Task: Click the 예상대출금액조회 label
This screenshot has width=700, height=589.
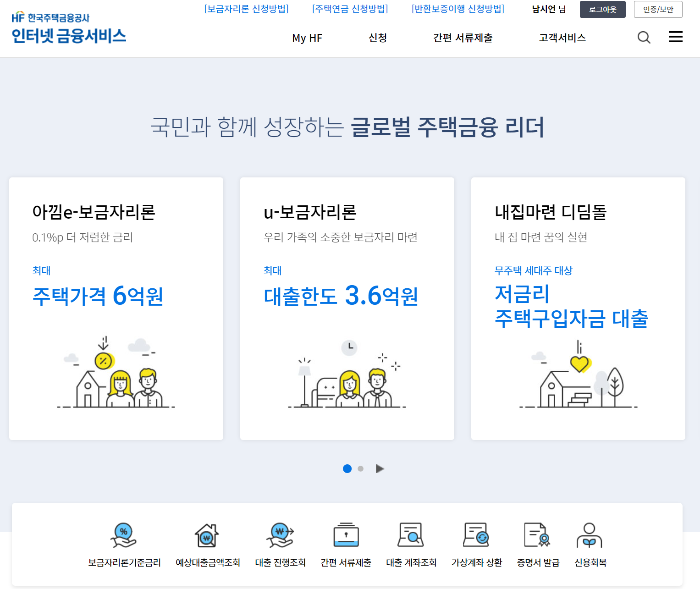Action: [x=208, y=562]
